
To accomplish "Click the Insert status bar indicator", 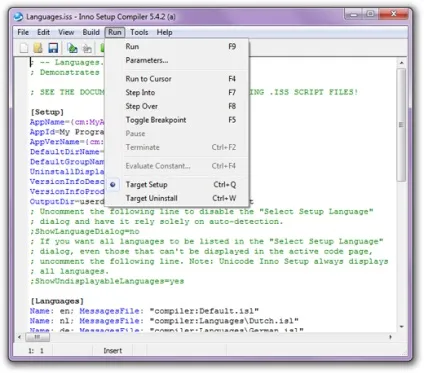I will 113,351.
